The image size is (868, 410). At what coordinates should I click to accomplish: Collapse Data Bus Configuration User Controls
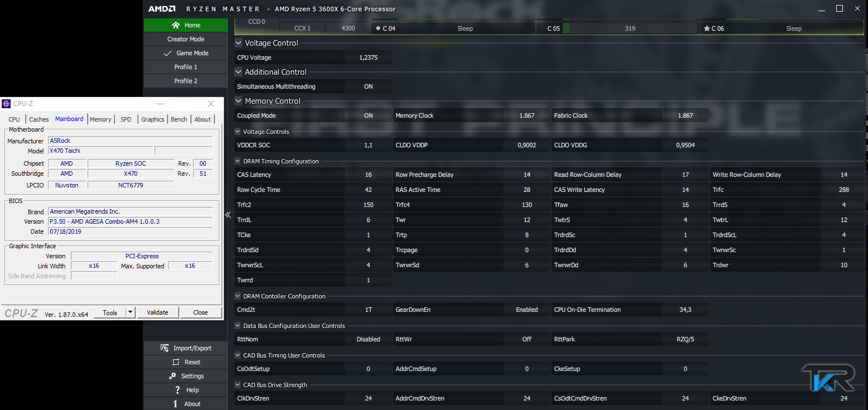238,326
